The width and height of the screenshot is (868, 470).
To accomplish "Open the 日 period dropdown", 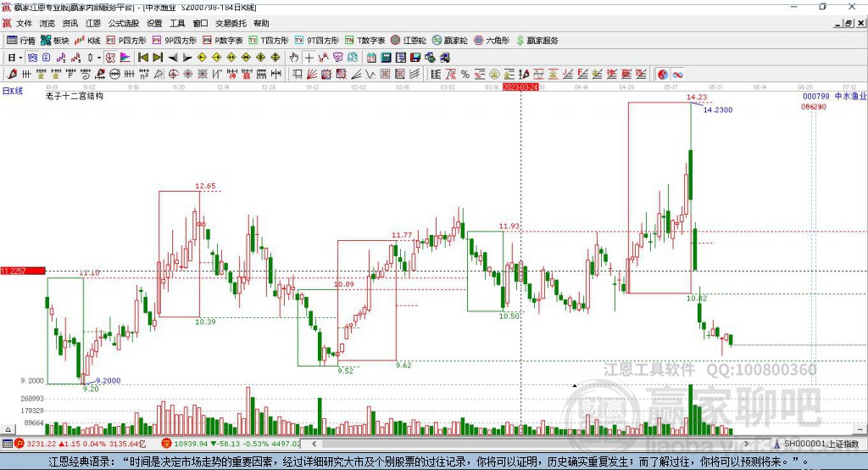I will click(14, 58).
